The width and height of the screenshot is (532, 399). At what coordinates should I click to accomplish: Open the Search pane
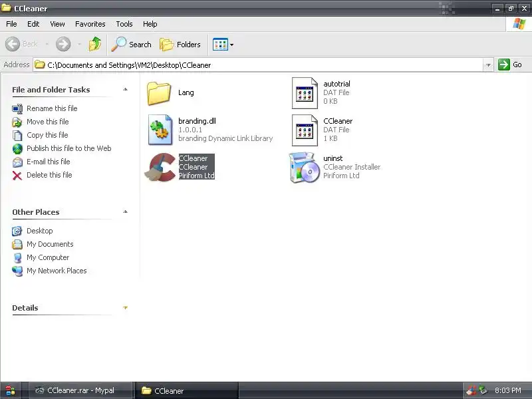pos(131,45)
